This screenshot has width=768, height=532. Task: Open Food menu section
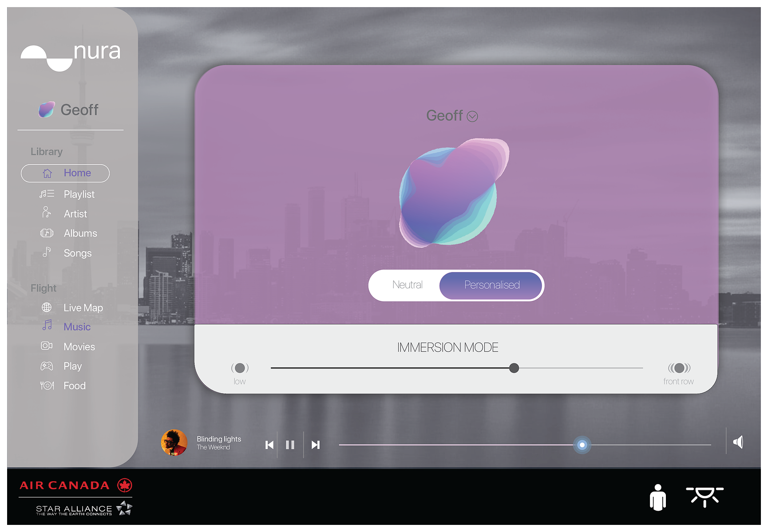75,386
